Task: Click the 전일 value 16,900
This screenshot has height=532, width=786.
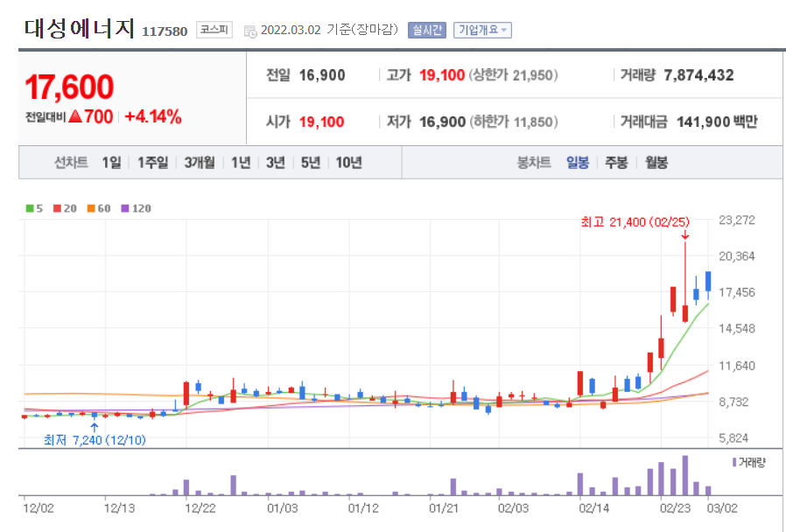Action: tap(322, 75)
